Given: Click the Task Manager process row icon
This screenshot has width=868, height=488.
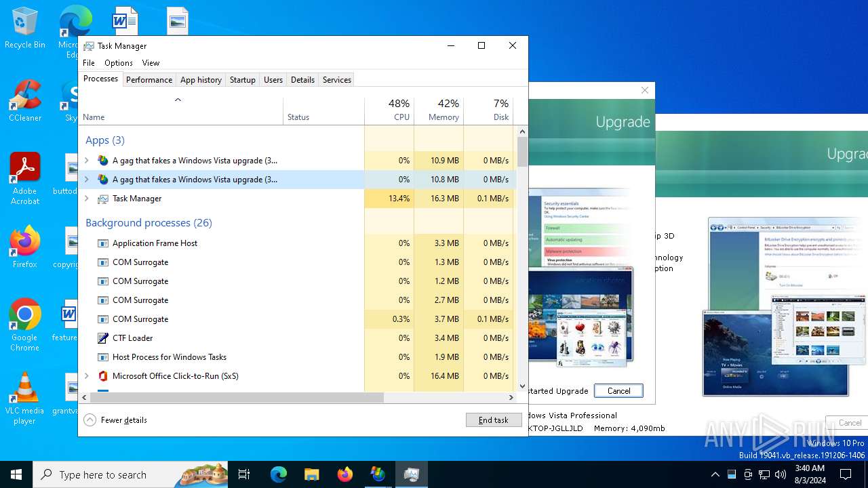Looking at the screenshot, I should [103, 199].
